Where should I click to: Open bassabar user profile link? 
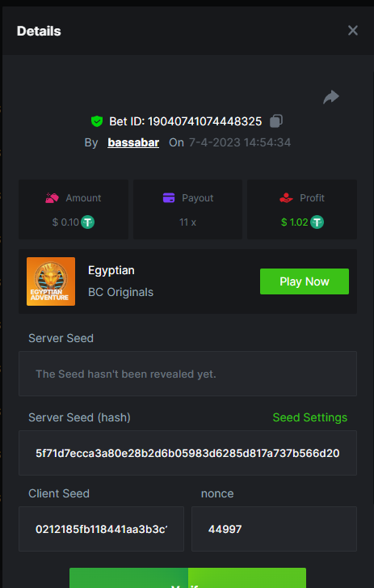133,142
